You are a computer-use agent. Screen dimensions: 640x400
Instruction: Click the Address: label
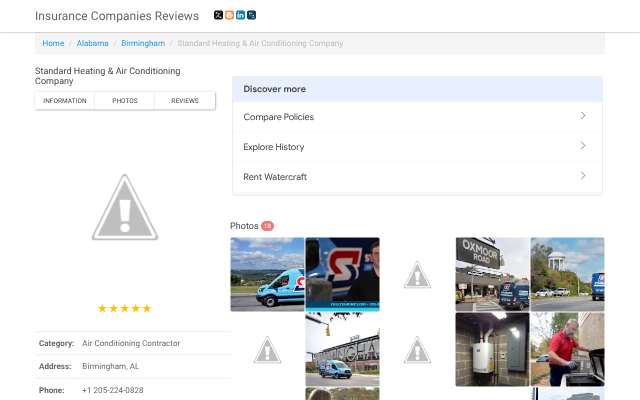pos(55,366)
